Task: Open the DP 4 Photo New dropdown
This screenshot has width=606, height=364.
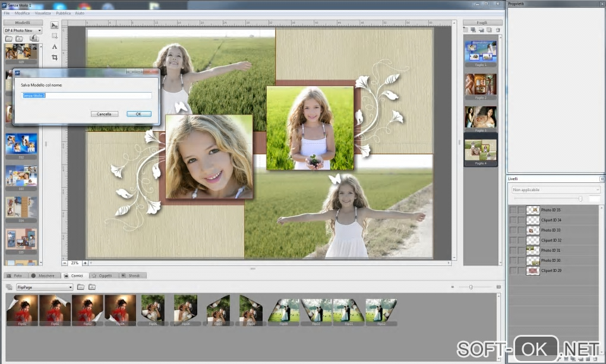Action: (23, 30)
